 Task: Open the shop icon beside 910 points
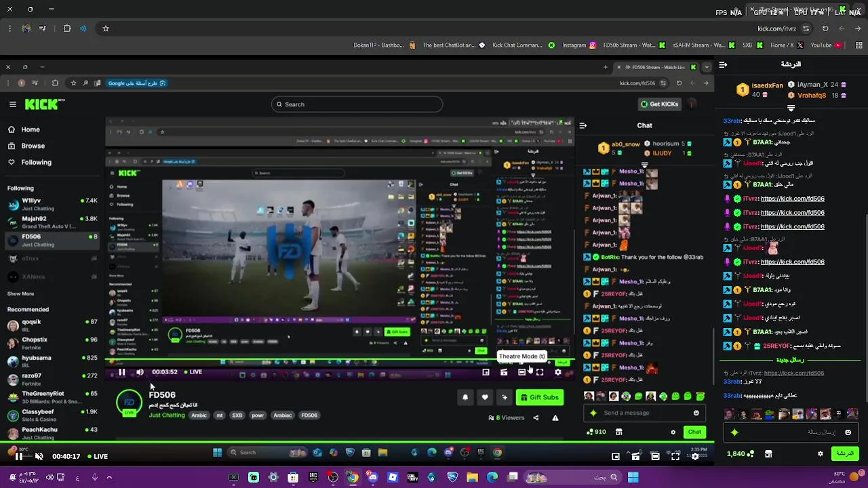point(618,432)
